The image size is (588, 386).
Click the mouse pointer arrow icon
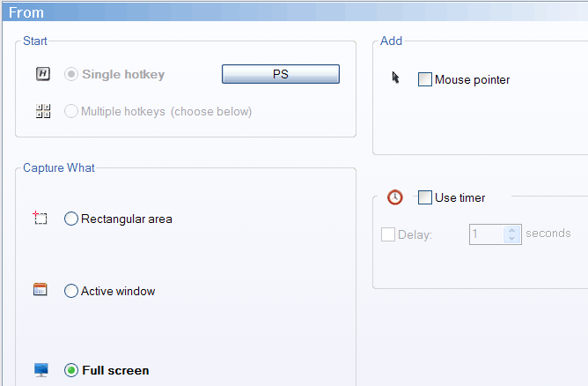point(395,78)
